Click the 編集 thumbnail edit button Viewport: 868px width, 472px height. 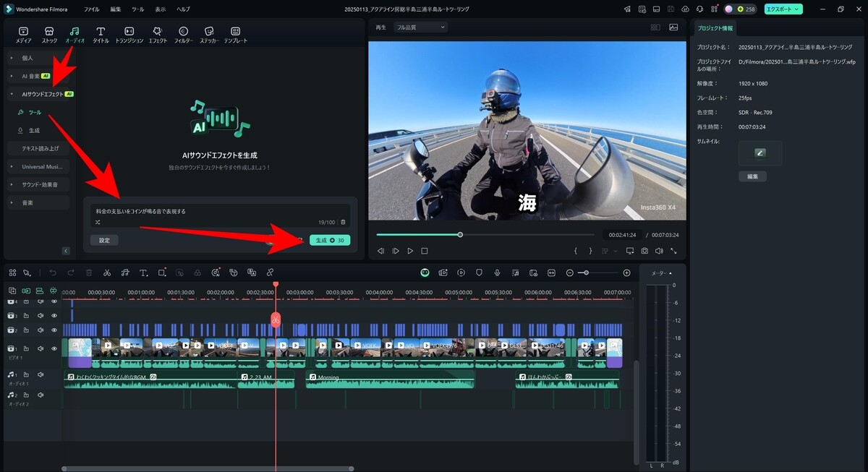pos(752,176)
